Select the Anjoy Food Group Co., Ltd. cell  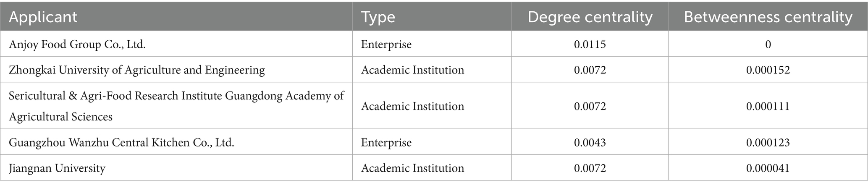click(77, 44)
